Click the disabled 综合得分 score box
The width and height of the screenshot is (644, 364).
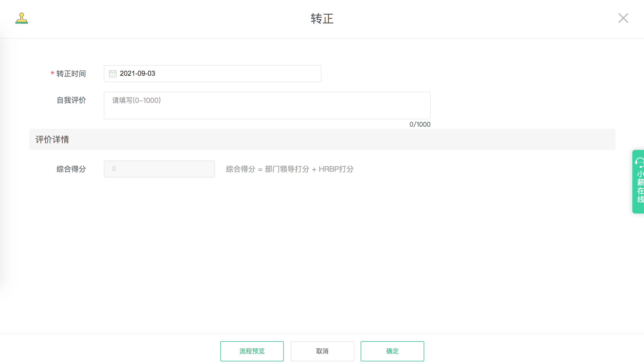point(159,169)
